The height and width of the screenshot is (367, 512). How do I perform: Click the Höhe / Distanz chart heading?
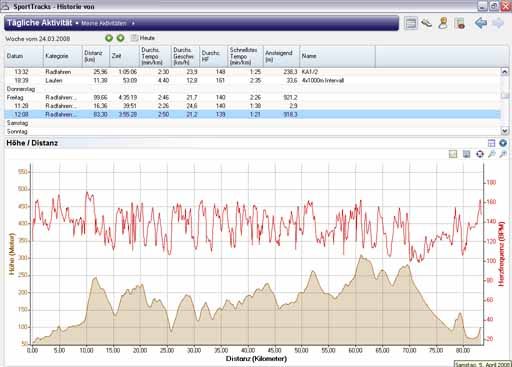click(32, 143)
